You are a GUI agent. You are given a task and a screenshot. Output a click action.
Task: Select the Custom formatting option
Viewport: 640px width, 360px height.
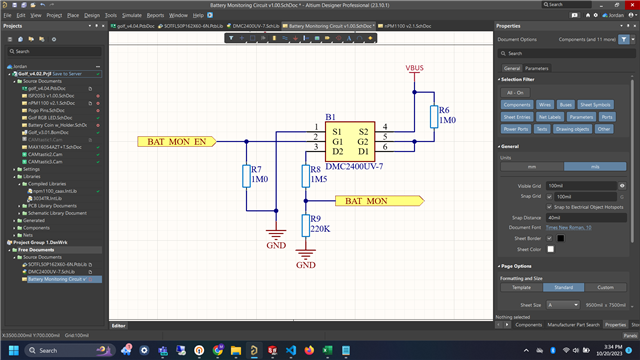pos(605,287)
